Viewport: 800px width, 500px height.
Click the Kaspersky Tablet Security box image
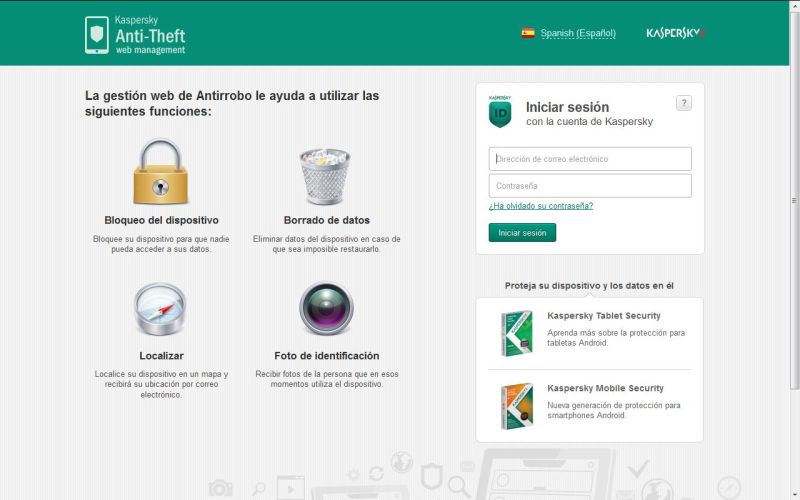tap(517, 333)
